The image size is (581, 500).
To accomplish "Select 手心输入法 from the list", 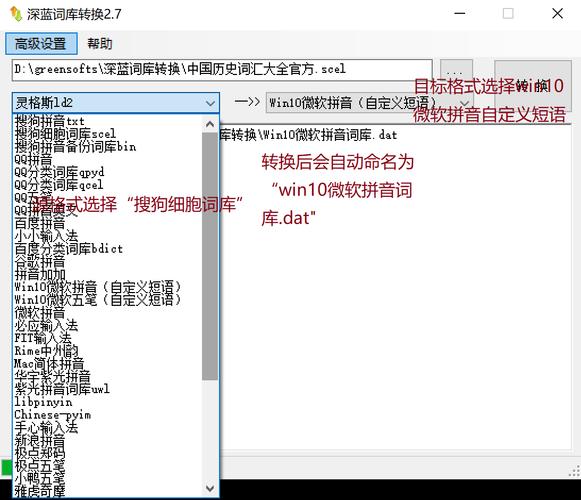I will [107, 428].
